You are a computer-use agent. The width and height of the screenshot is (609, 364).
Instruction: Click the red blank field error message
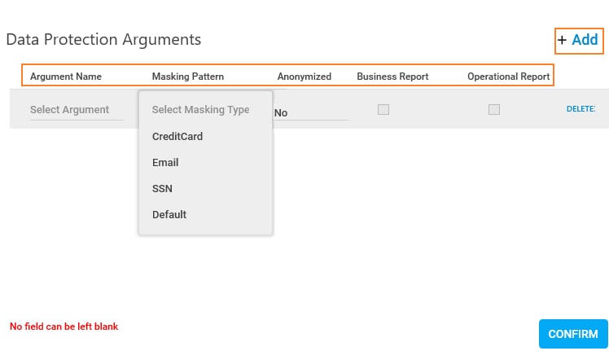64,327
